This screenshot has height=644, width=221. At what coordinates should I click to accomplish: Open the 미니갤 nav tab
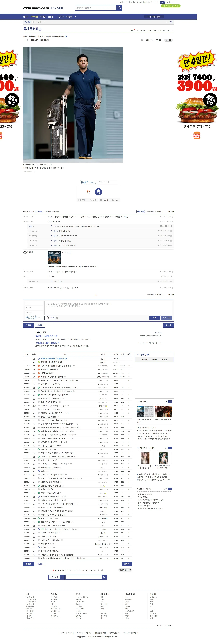pos(43,17)
